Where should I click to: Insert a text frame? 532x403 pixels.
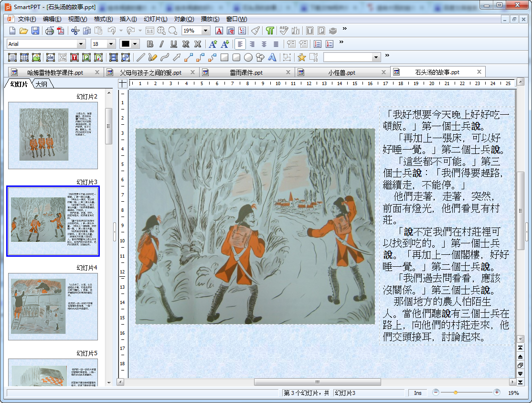tap(12, 57)
